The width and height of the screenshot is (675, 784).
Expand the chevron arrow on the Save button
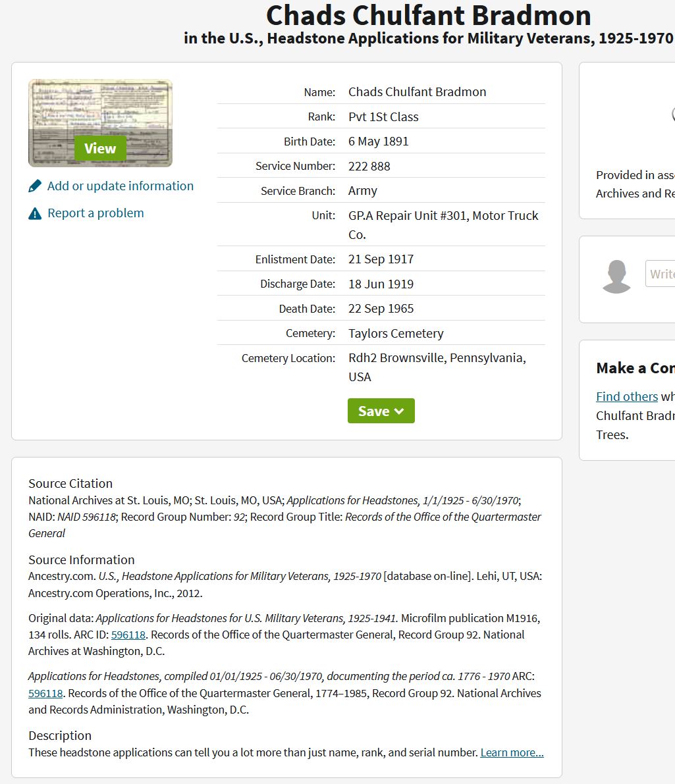point(399,411)
